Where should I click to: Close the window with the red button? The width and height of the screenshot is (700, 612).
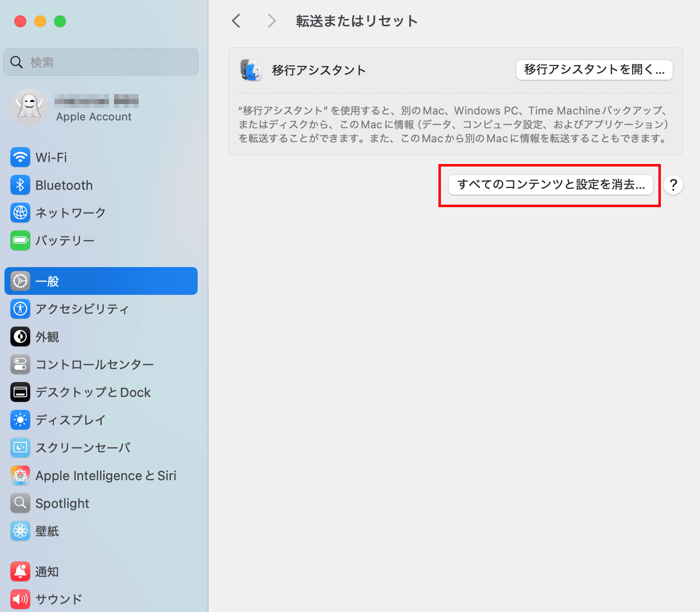[x=20, y=21]
